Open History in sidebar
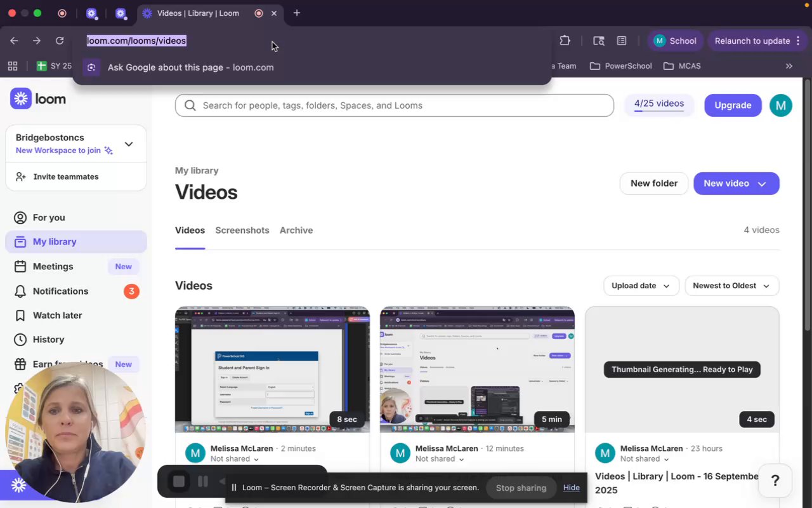 tap(76, 340)
